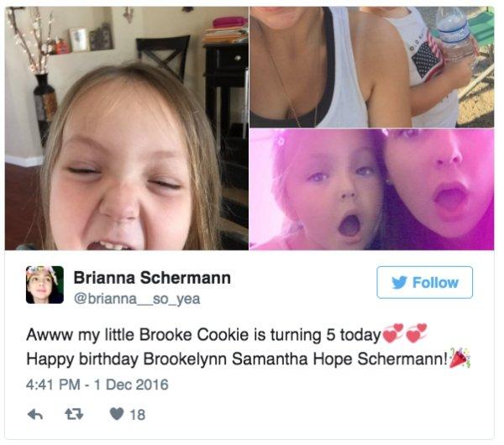Viewport: 504px width, 445px height.
Task: Open the top-right photo with water bottle
Action: click(x=372, y=67)
